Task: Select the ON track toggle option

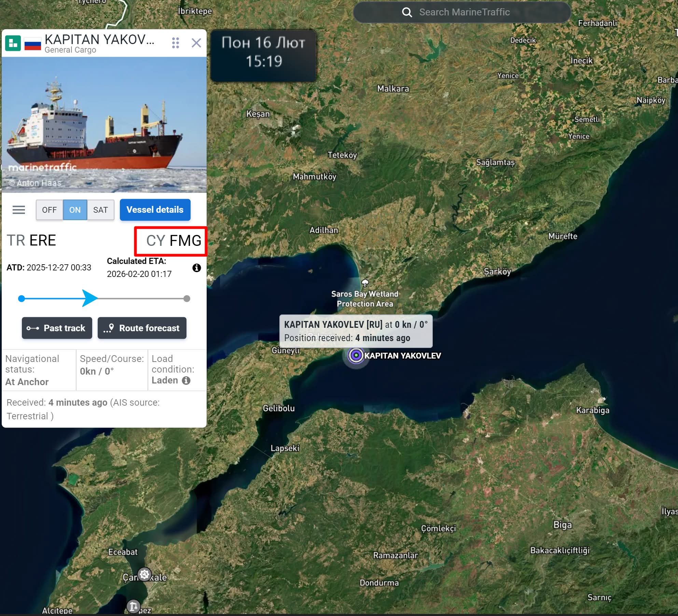Action: (x=75, y=210)
